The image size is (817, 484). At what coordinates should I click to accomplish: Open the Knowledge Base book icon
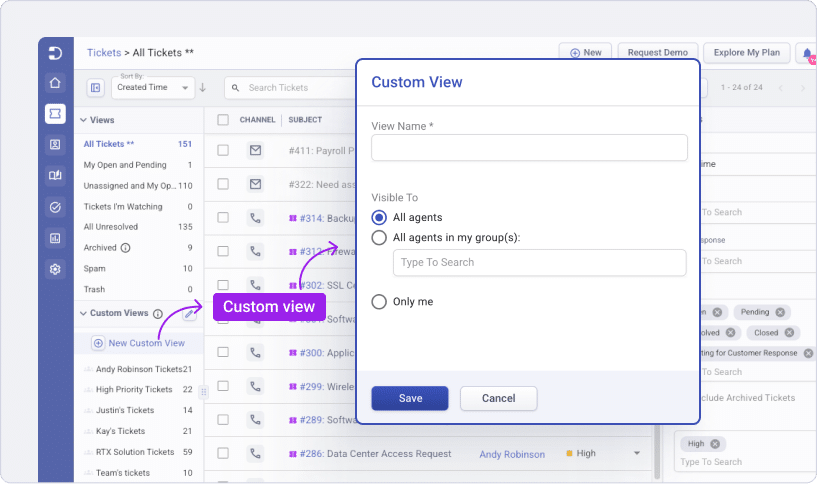point(55,176)
